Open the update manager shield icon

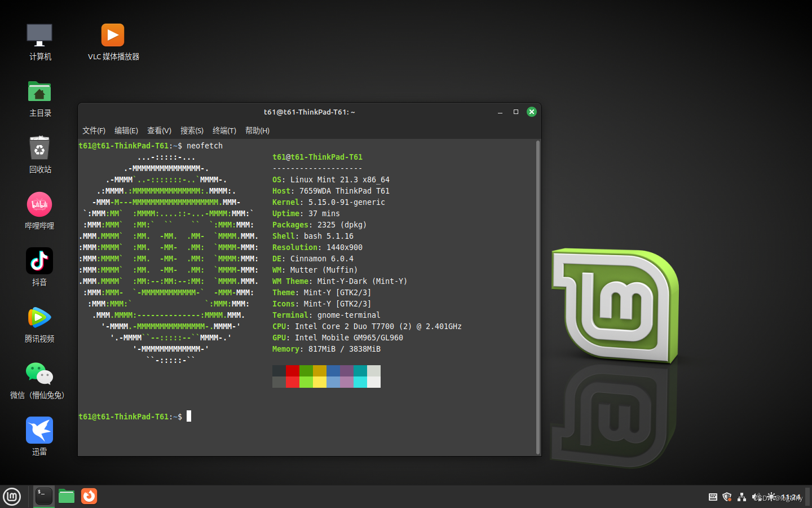click(727, 497)
